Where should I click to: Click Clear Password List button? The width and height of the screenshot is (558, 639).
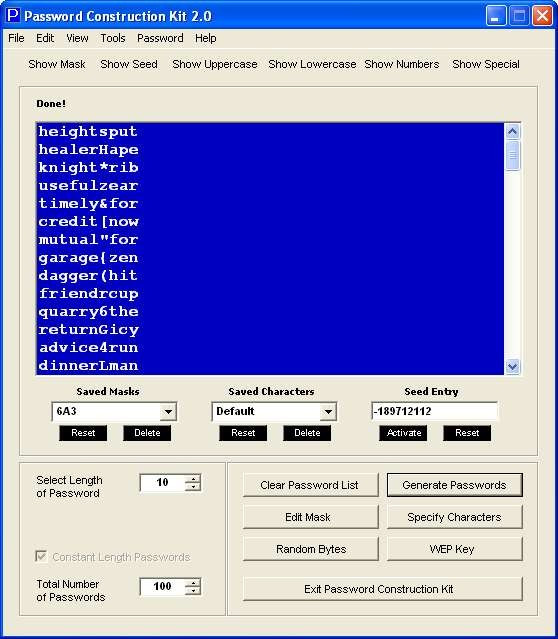click(311, 485)
